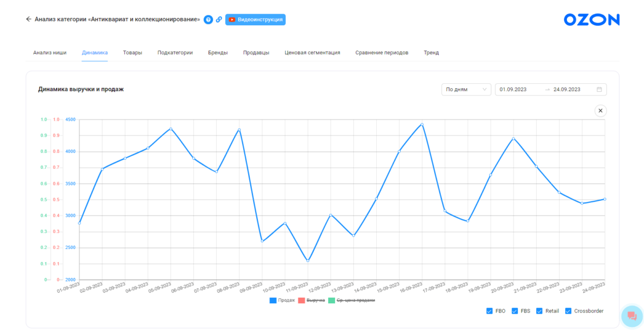Switch to the Товары tab

(x=133, y=53)
